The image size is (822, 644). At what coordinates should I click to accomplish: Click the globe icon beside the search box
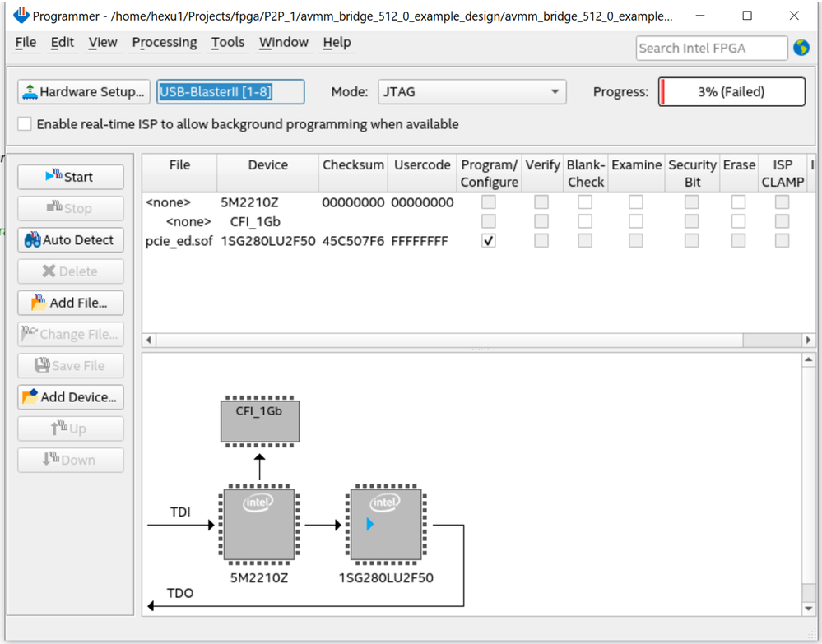click(801, 48)
